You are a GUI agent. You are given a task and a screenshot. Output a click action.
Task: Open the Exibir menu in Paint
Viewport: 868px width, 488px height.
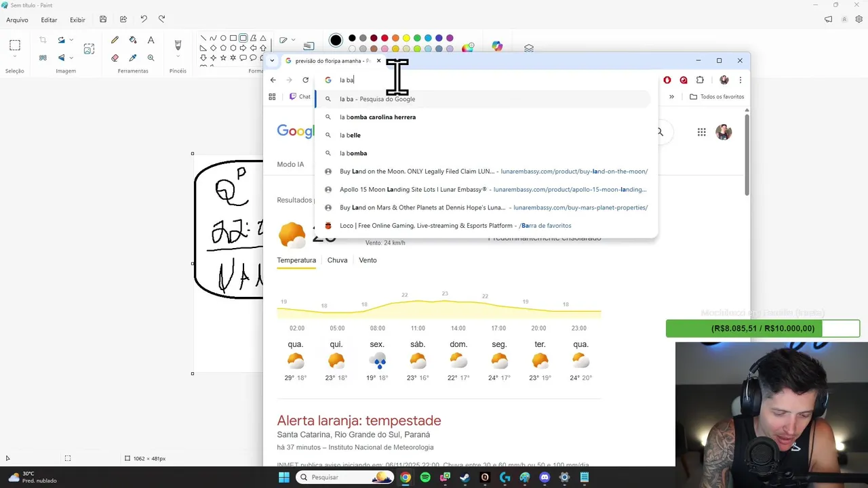click(77, 20)
